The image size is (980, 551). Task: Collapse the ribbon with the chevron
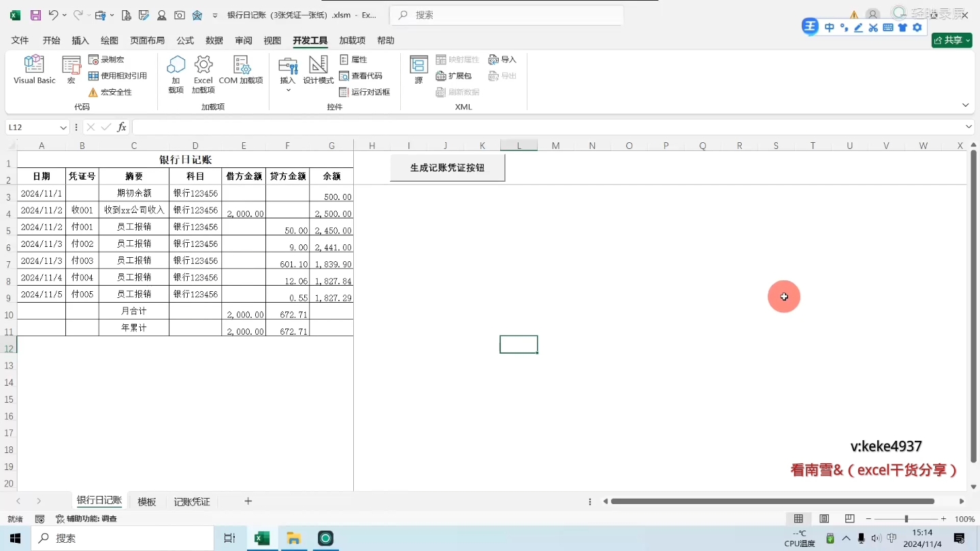[x=966, y=105]
